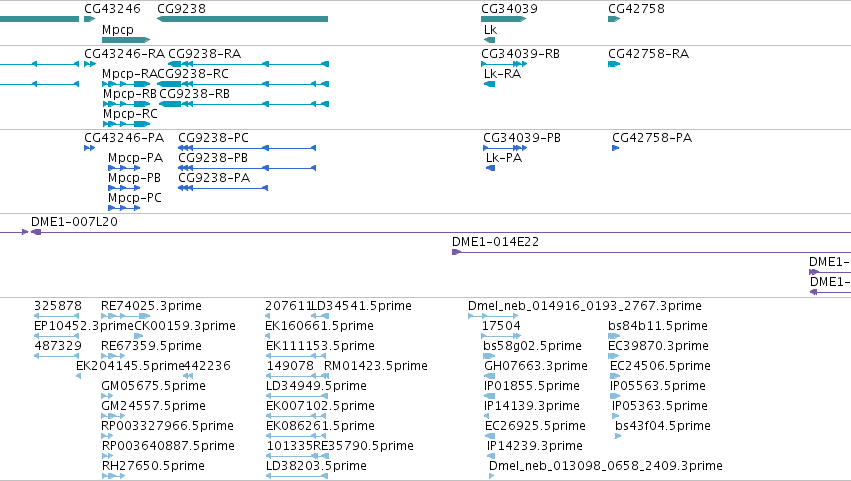851x481 pixels.
Task: Click transcript Mpcp-RB label
Action: point(130,94)
